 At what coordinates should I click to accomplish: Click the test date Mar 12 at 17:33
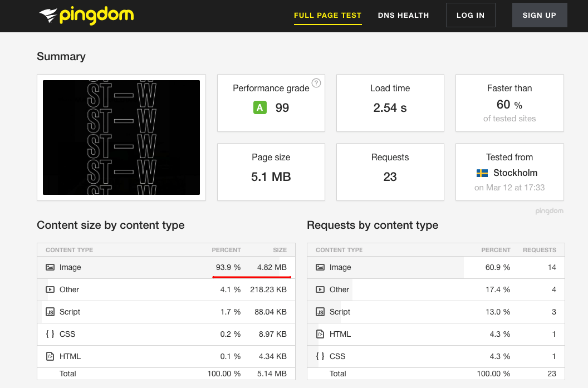click(x=509, y=188)
